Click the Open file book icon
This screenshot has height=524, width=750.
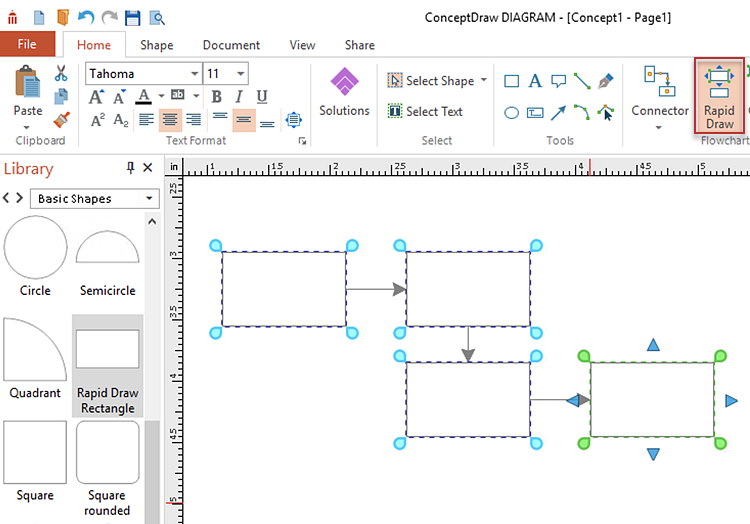(x=63, y=18)
